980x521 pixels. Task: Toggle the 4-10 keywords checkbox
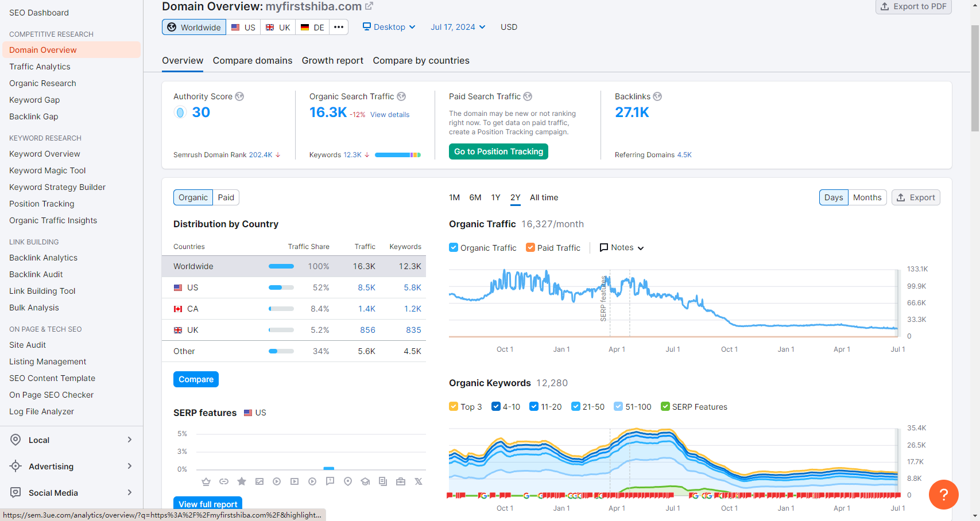(x=496, y=406)
